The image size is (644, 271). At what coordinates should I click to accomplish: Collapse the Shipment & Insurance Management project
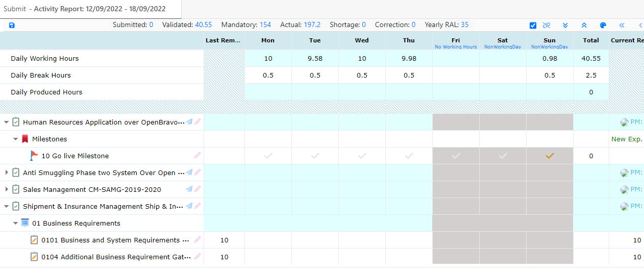tap(7, 207)
